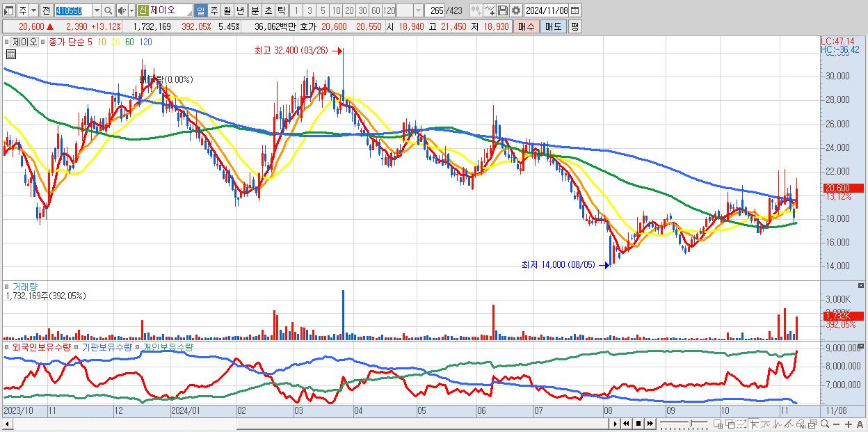Image resolution: width=868 pixels, height=432 pixels.
Task: Click the stacked chart windows icon
Action: pos(813,424)
